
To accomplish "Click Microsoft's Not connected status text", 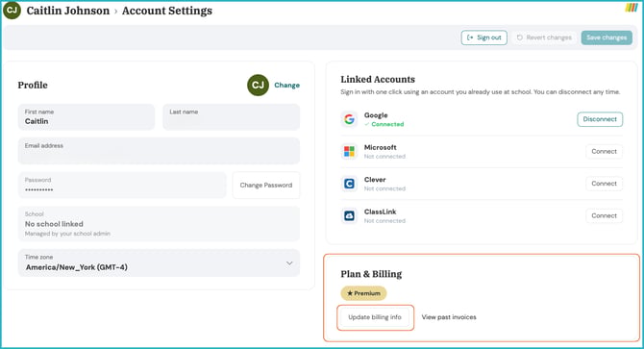I will (x=384, y=157).
